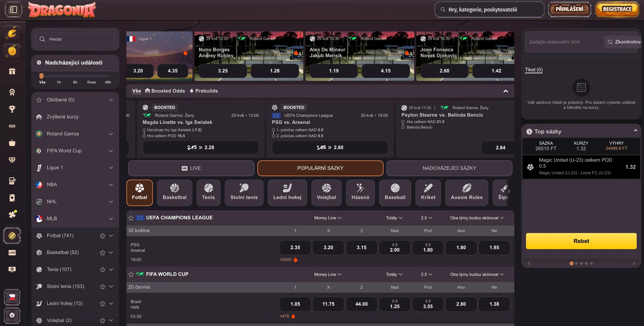Open the Tiket (0) tab
The image size is (644, 326).
point(534,70)
